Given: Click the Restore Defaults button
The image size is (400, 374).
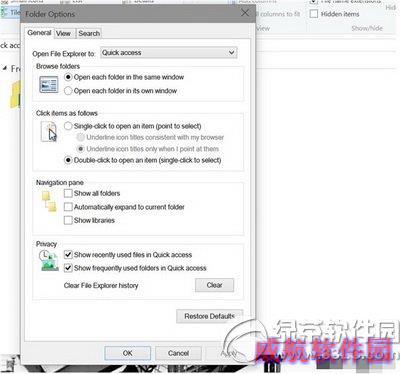Looking at the screenshot, I should click(210, 316).
